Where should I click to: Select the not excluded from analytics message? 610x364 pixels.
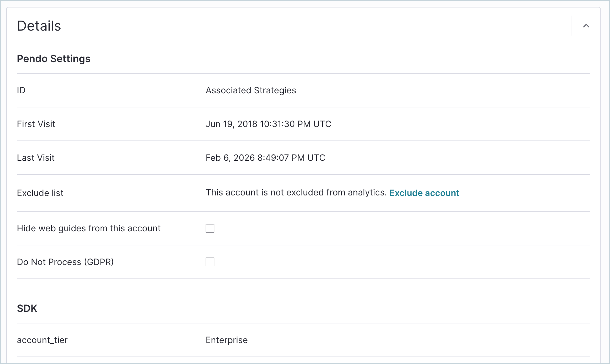click(296, 193)
